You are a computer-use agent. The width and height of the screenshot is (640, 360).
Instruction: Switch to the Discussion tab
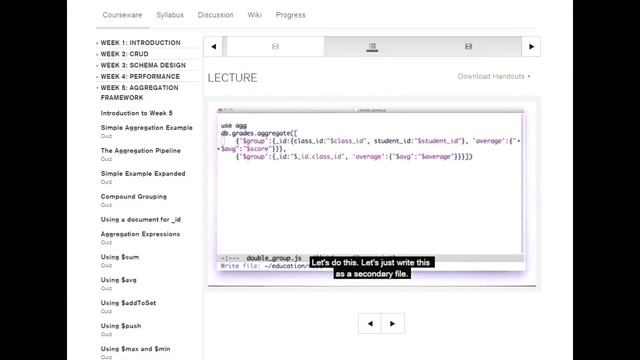pos(216,15)
